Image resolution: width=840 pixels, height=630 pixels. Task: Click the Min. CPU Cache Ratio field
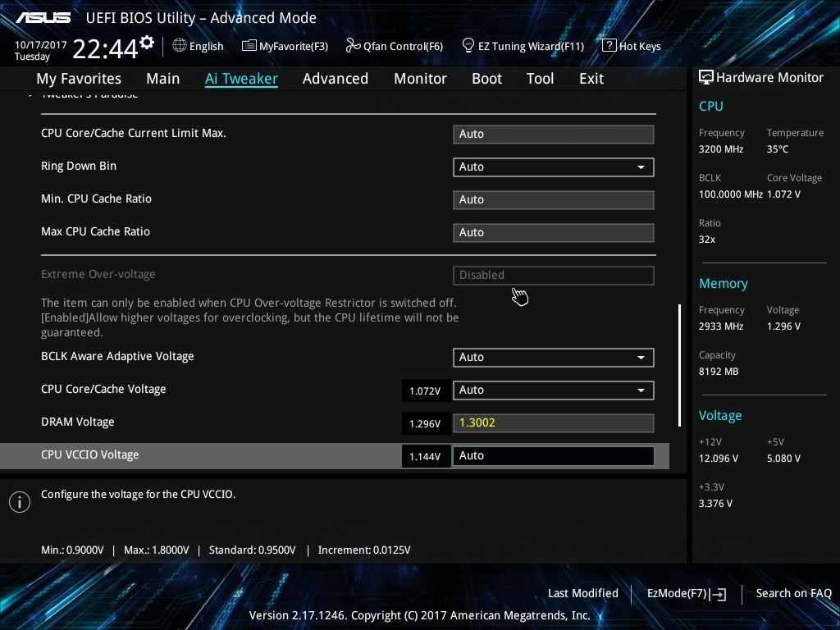coord(554,200)
